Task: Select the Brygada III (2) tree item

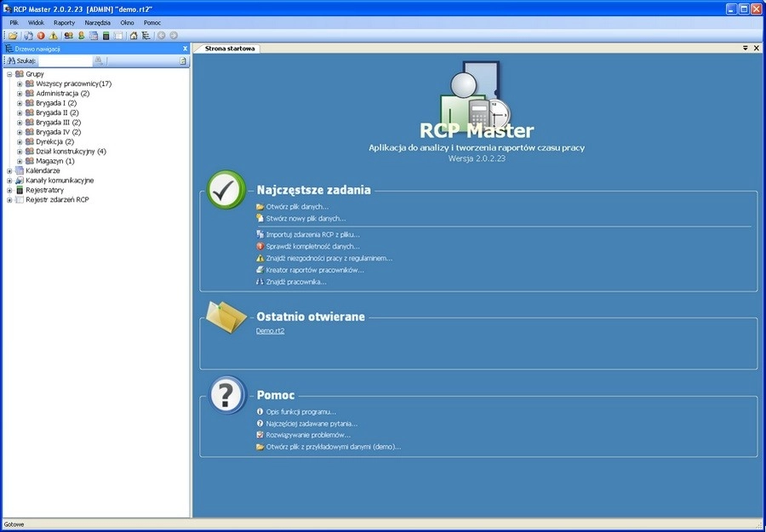Action: (58, 123)
